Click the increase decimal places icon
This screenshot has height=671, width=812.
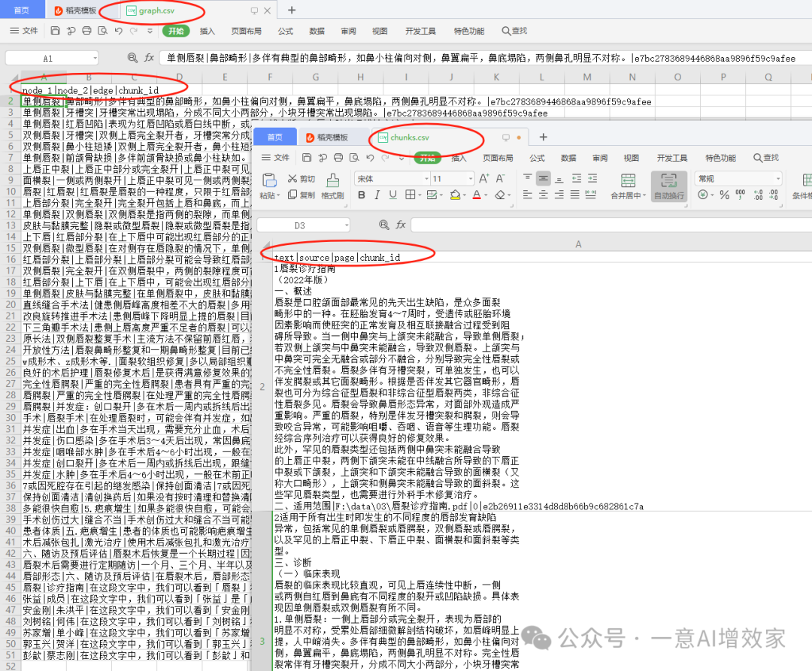758,195
